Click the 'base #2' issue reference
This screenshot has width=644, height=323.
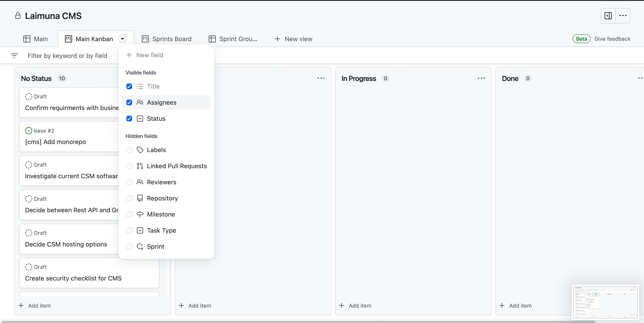[x=44, y=131]
